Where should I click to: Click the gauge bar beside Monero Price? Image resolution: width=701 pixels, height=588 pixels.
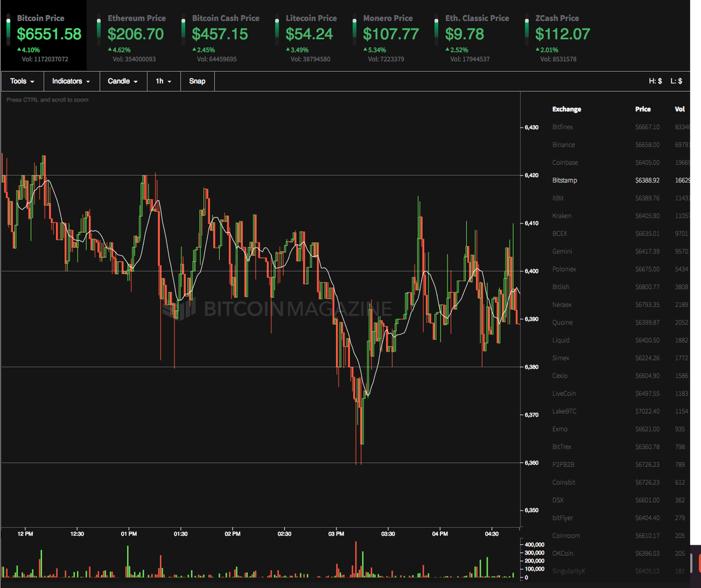point(355,31)
